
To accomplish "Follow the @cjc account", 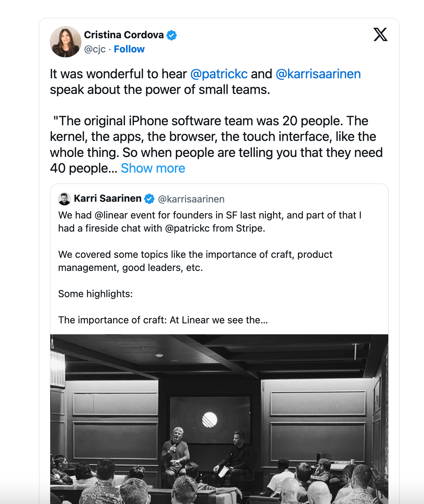I will click(129, 49).
